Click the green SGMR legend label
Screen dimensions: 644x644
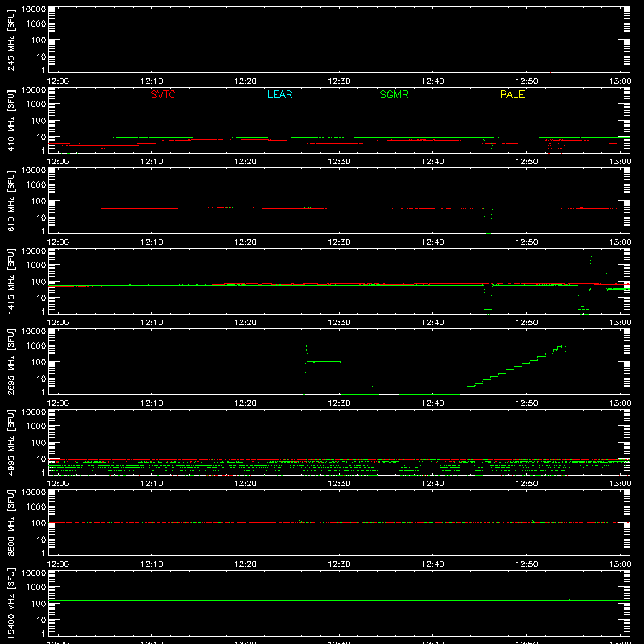pos(394,94)
